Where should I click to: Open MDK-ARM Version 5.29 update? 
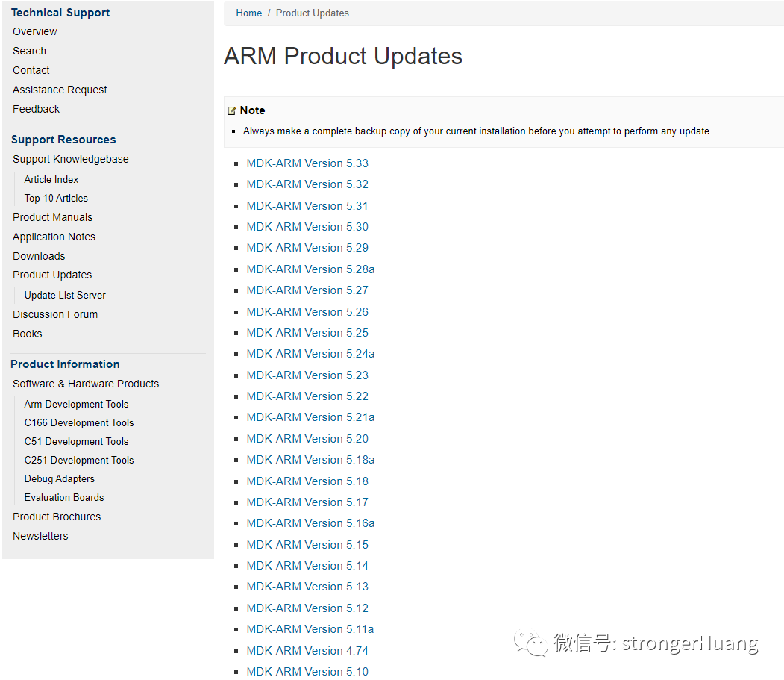click(307, 248)
